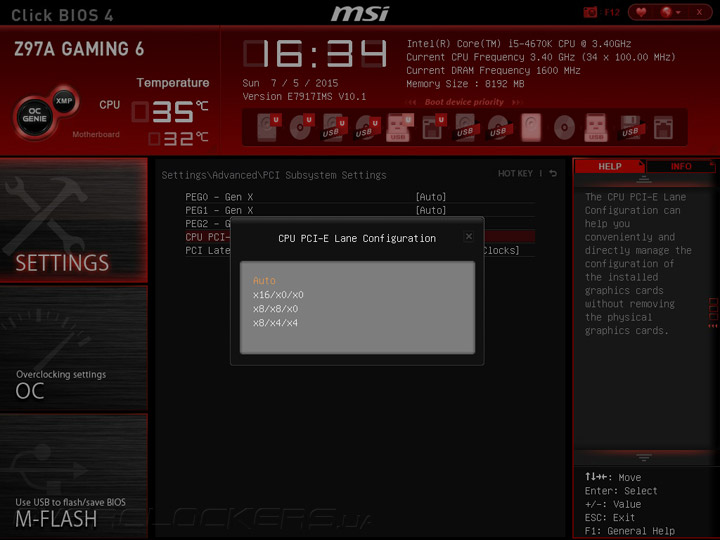Switch to the INFO tab

681,166
